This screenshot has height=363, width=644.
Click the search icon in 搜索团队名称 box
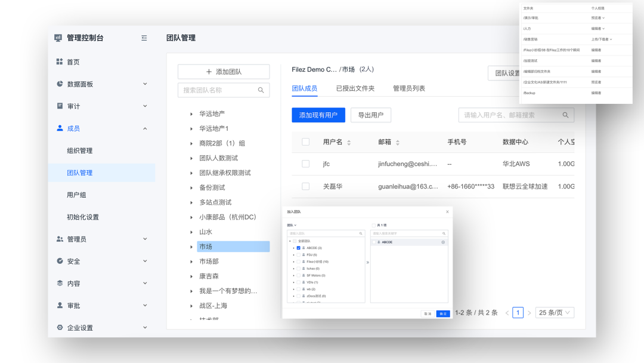click(261, 90)
